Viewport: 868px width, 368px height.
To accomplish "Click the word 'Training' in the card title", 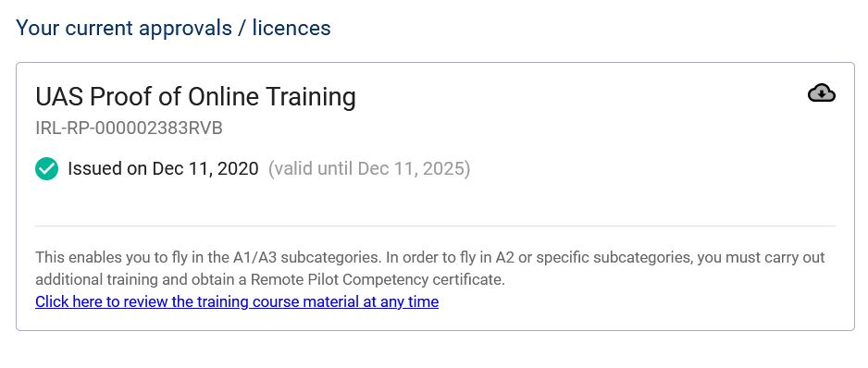I will [x=311, y=97].
